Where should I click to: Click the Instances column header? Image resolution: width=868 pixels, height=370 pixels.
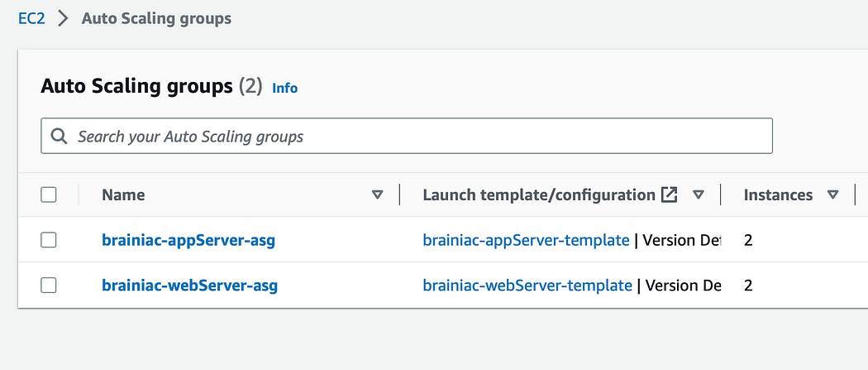[779, 195]
